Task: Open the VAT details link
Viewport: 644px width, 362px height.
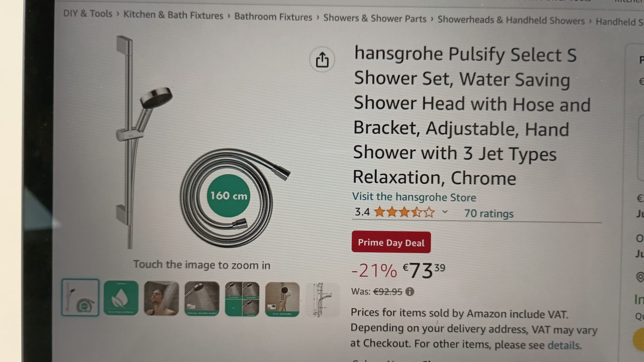Action: (564, 345)
